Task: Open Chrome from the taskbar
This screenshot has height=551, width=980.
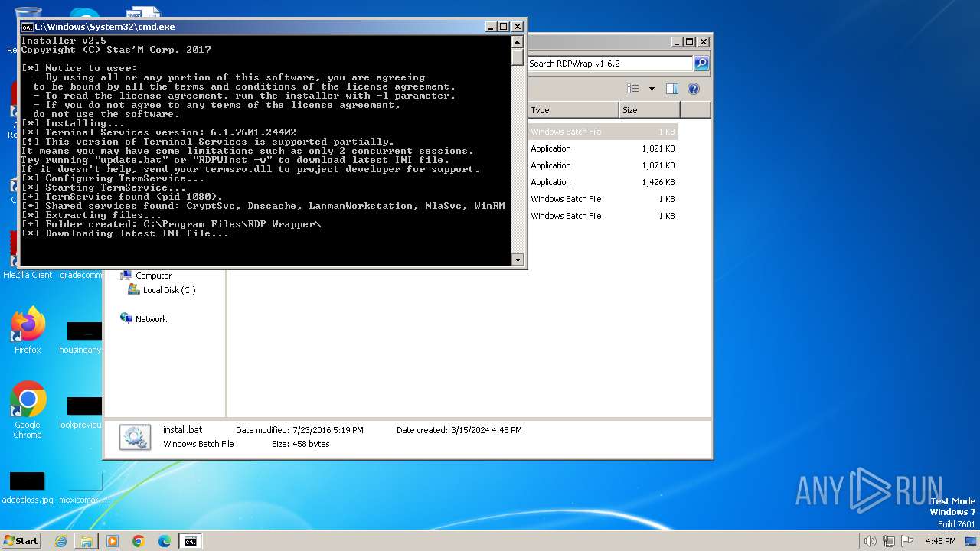Action: click(139, 541)
